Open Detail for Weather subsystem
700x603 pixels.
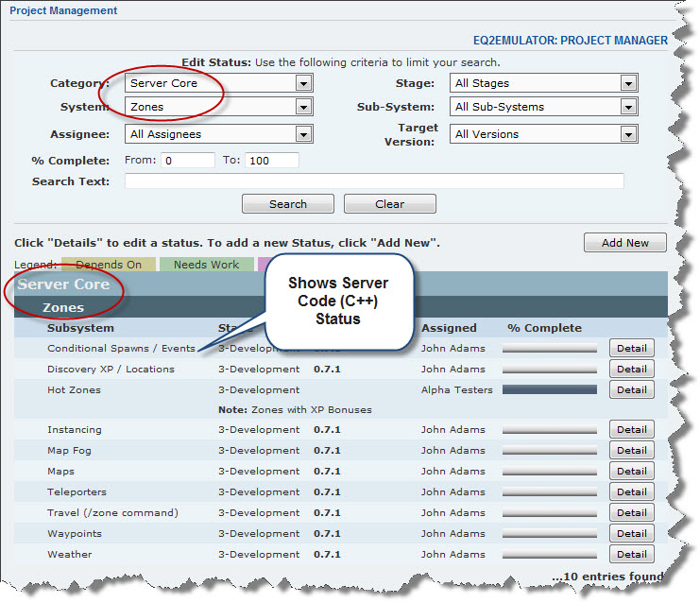[x=631, y=555]
